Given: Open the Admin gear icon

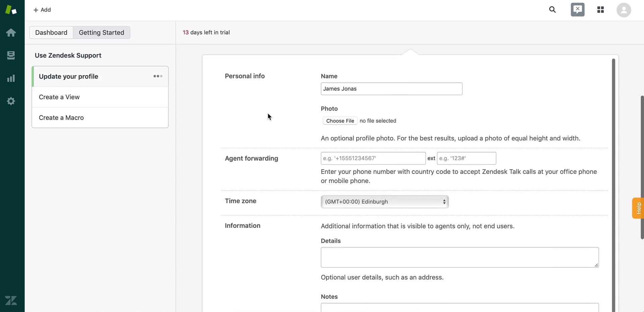Looking at the screenshot, I should pyautogui.click(x=11, y=101).
